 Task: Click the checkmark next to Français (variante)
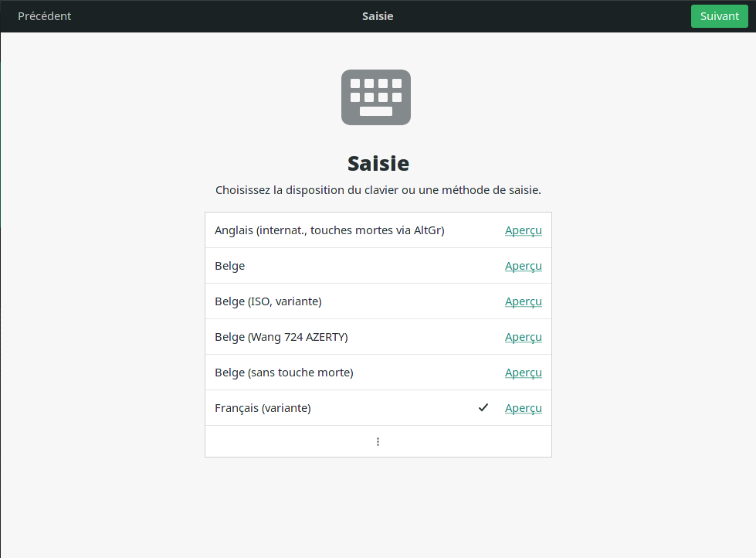pos(483,407)
